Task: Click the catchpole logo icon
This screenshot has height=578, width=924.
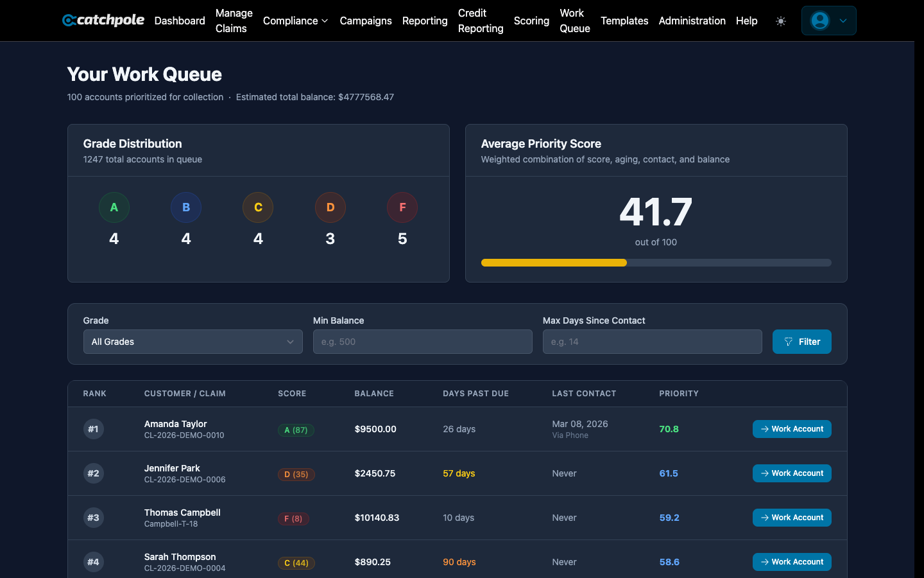Action: pos(70,20)
